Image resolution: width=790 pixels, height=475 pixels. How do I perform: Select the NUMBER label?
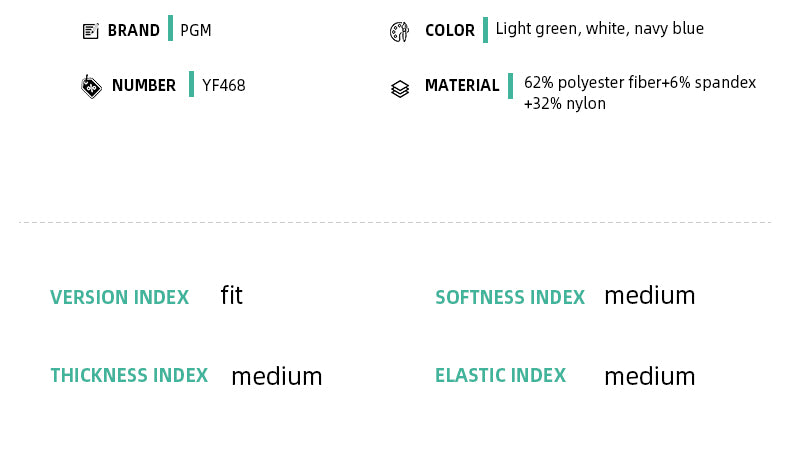[x=144, y=86]
